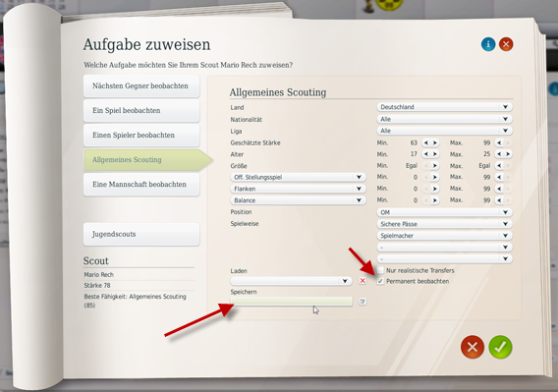
Task: Decrease the Geschätzte Stärke minimum value
Action: point(426,142)
